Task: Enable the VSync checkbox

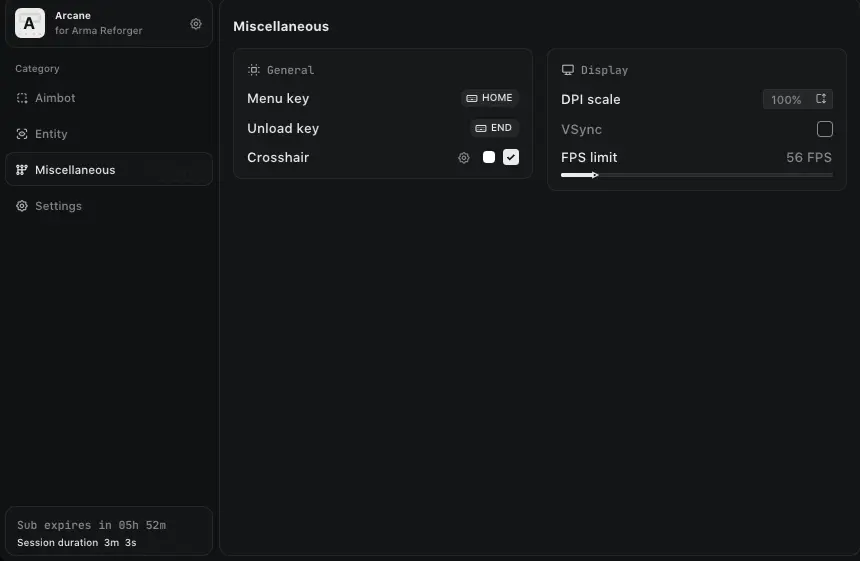Action: point(825,129)
